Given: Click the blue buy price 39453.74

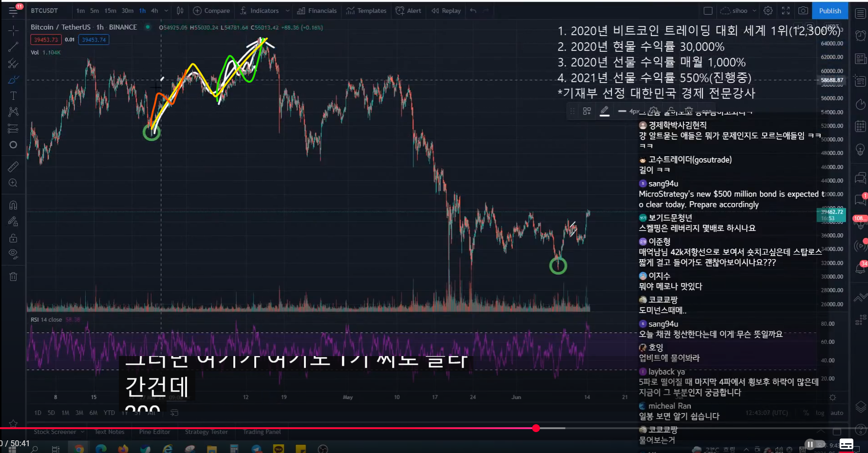Looking at the screenshot, I should [x=94, y=40].
